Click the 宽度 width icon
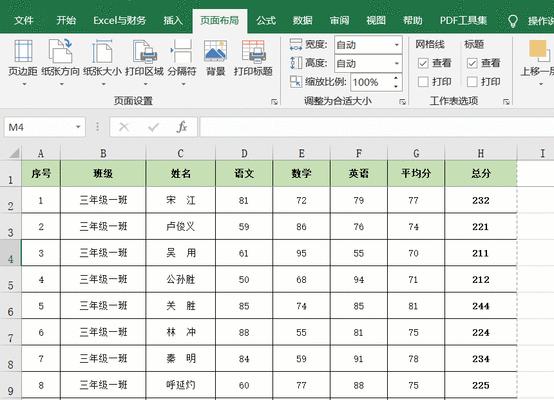This screenshot has height=400, width=554. coord(296,45)
